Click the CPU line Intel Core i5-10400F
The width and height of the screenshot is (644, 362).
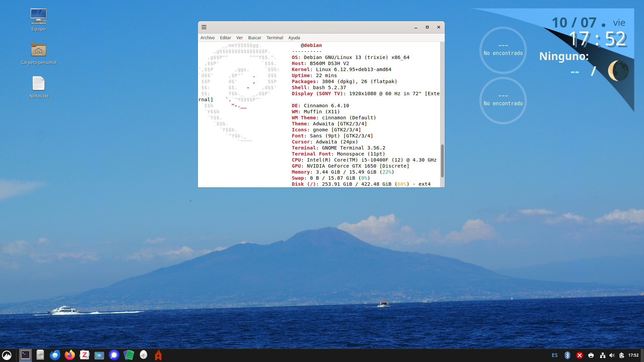[364, 160]
